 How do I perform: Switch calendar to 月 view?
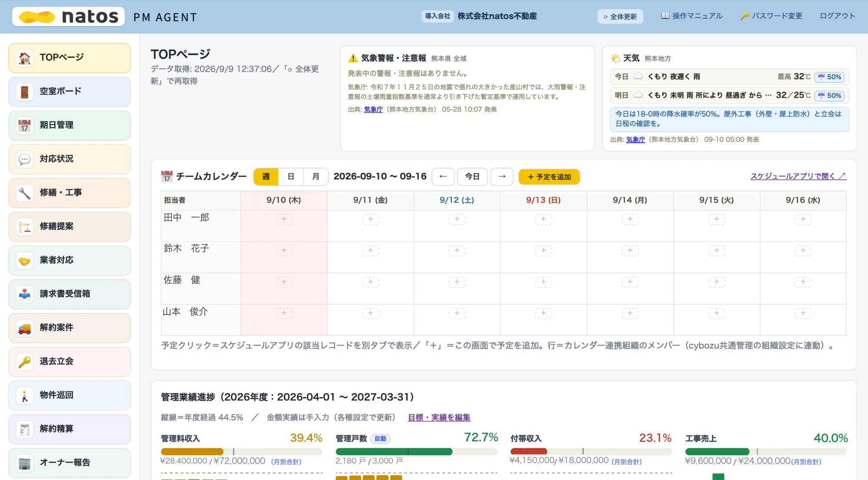pyautogui.click(x=316, y=177)
